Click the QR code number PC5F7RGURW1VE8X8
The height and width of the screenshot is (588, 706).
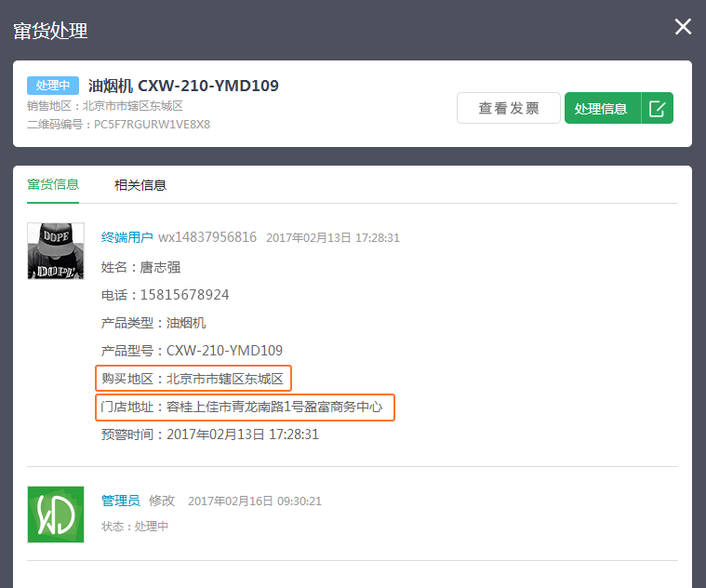click(152, 125)
